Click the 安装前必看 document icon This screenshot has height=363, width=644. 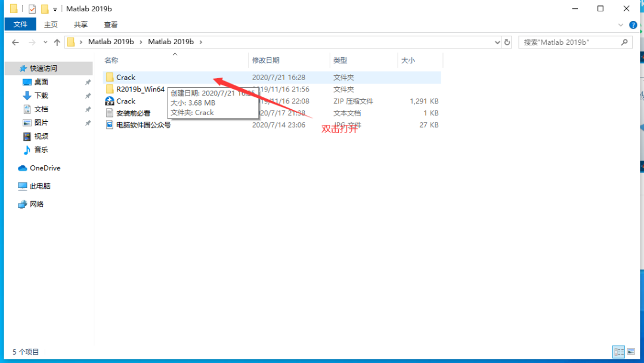click(x=110, y=113)
